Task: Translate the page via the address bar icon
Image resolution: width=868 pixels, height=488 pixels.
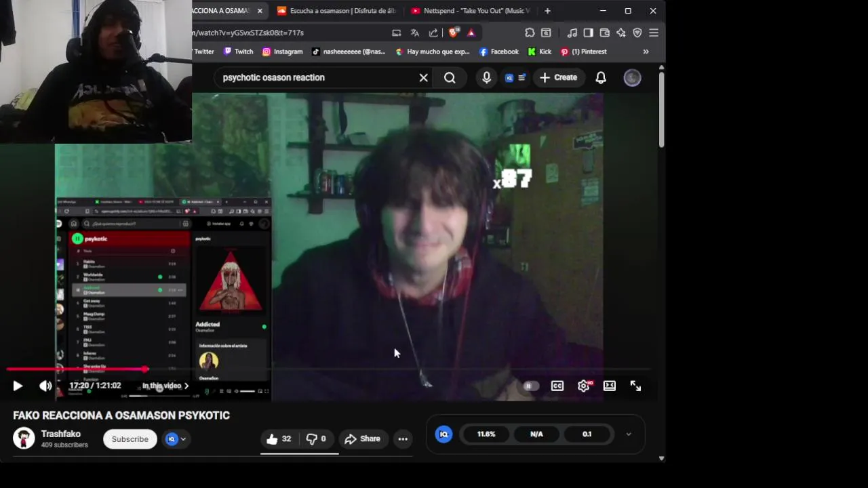Action: [415, 33]
